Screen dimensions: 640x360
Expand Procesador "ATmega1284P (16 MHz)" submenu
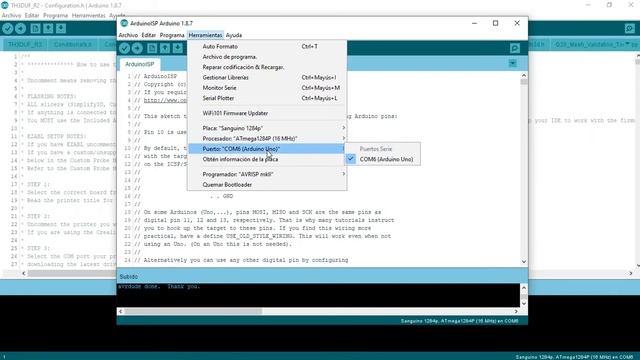267,138
